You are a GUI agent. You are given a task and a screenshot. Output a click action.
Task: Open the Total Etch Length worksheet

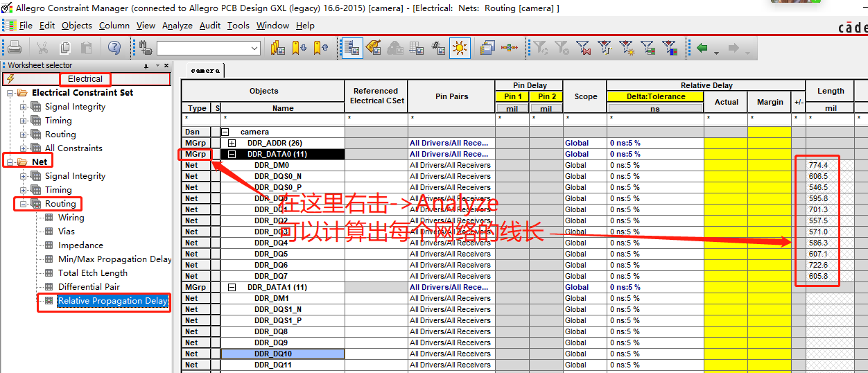point(93,273)
